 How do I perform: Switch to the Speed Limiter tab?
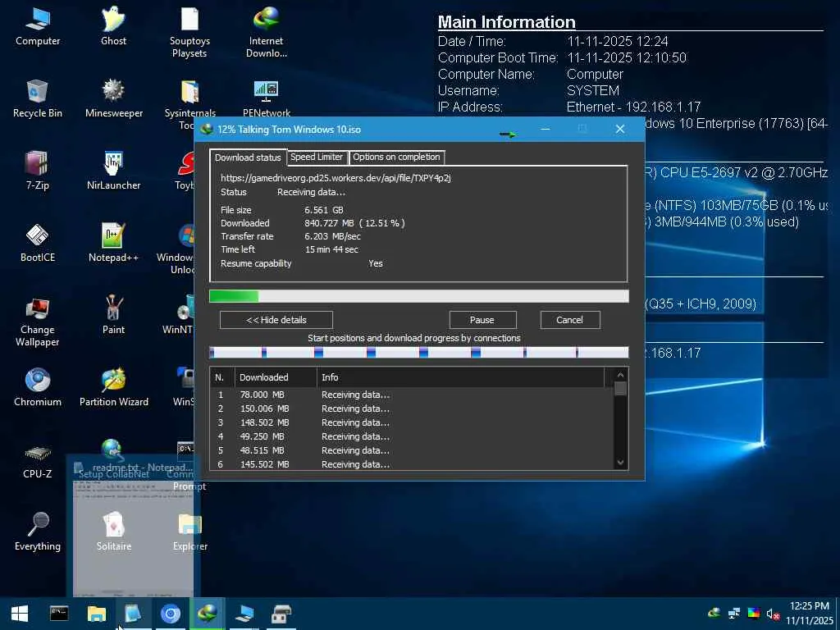pos(317,157)
